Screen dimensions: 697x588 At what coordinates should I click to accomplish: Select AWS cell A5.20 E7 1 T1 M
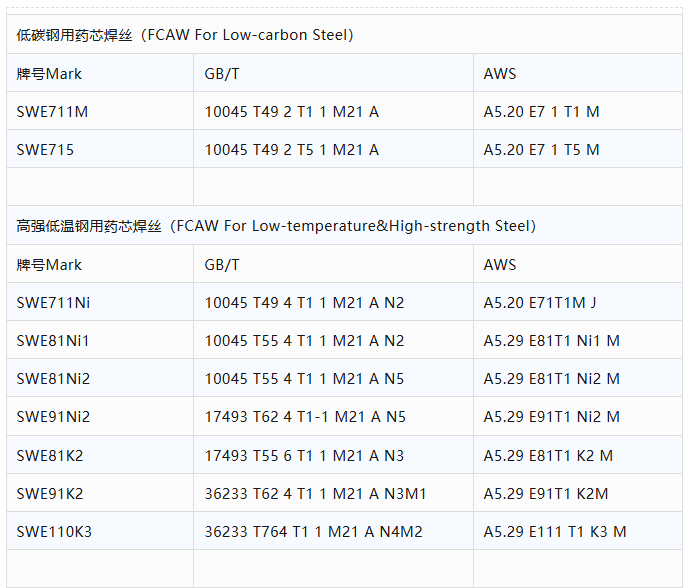[x=541, y=112]
